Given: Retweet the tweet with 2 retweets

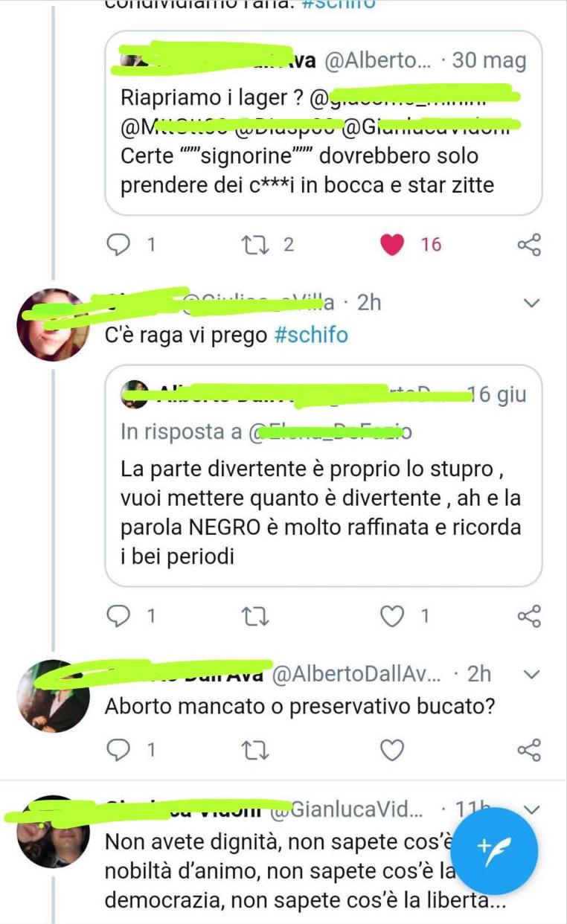Looking at the screenshot, I should (257, 244).
